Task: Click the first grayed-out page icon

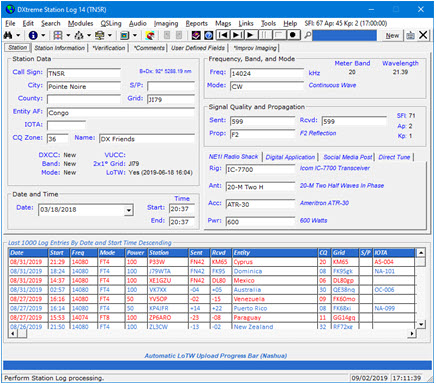Action: 167,35
